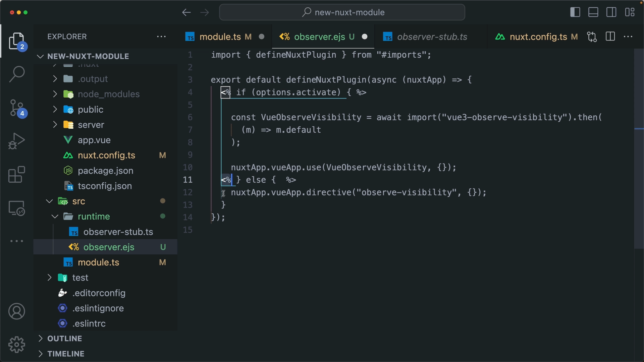The image size is (644, 362).
Task: Open Explorer views and more actions menu
Action: coord(161,37)
